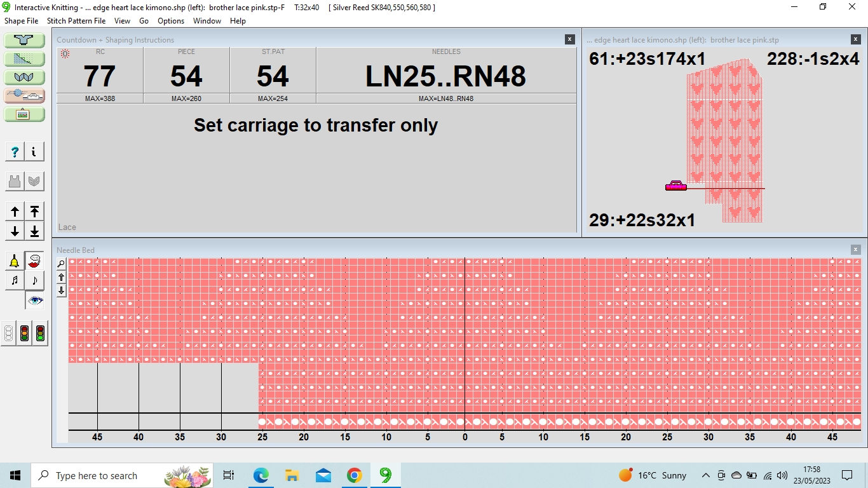
Task: Open the Shape File menu
Action: (x=22, y=21)
